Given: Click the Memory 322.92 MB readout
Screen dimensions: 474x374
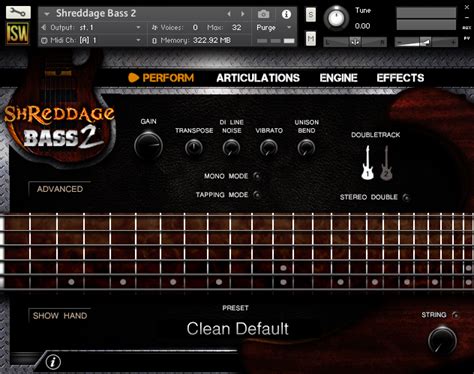Looking at the screenshot, I should point(212,40).
